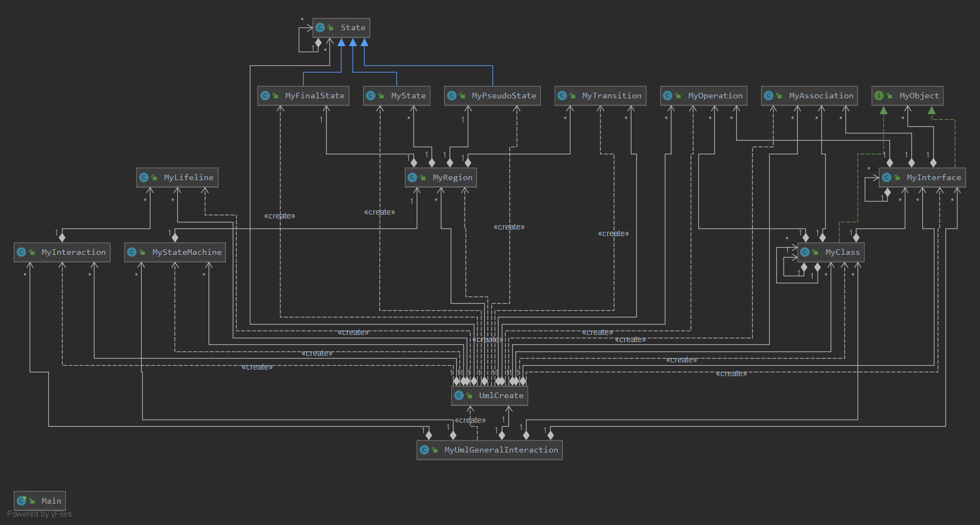Click the class icon on UmlCreate node
980x525 pixels.
point(459,395)
